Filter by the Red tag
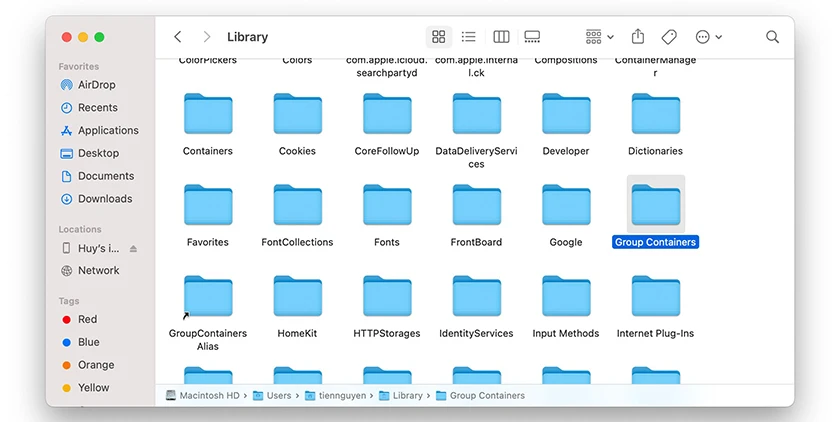Viewport: 840px width, 422px height. [79, 319]
